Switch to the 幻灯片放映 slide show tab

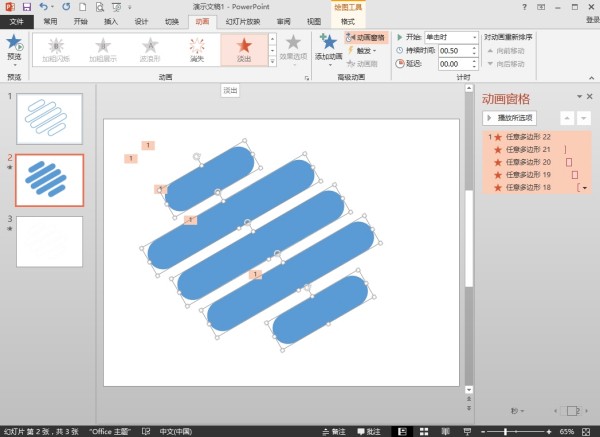click(x=243, y=20)
